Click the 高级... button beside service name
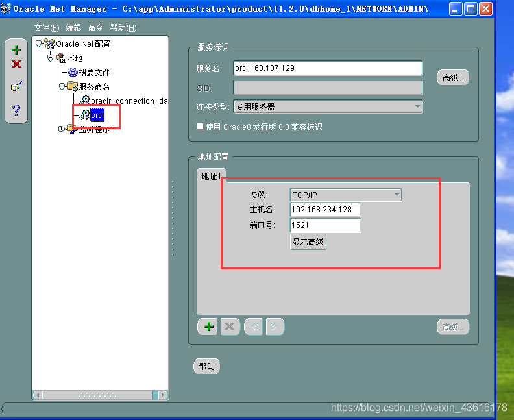The image size is (514, 420). pos(453,78)
